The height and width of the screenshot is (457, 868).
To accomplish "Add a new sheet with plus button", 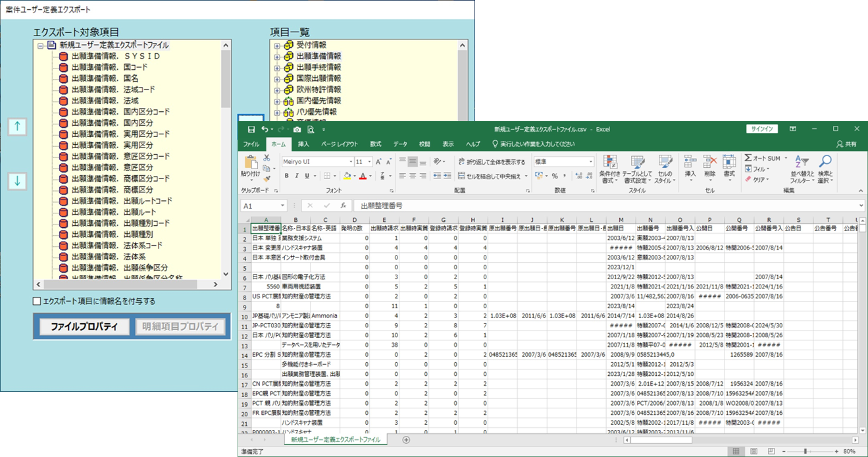I will click(406, 440).
